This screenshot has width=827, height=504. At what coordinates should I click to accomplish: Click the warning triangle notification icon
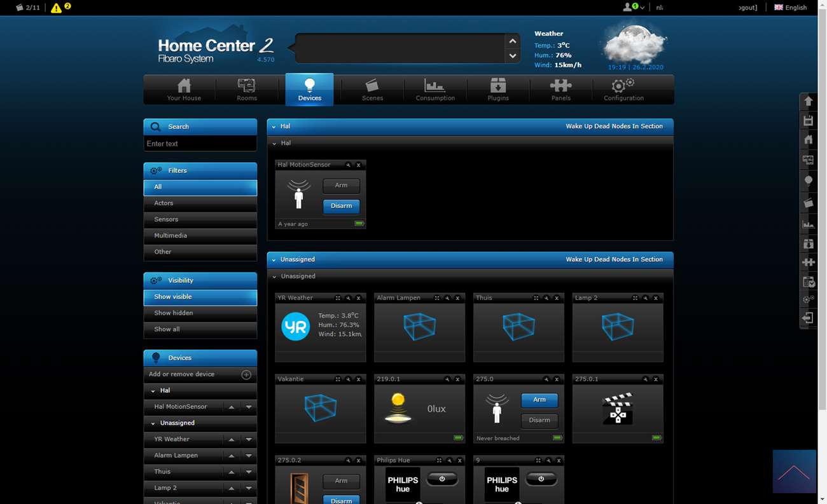pos(57,8)
